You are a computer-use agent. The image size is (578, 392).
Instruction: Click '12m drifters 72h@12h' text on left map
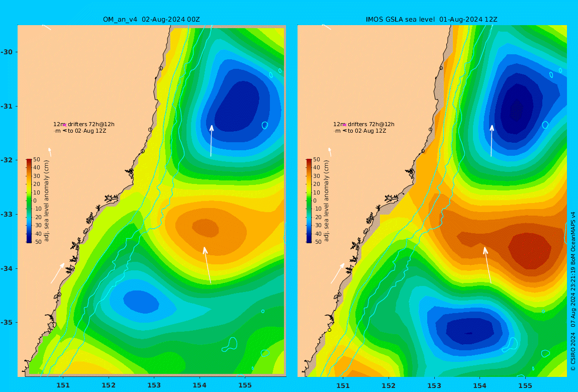coord(83,124)
